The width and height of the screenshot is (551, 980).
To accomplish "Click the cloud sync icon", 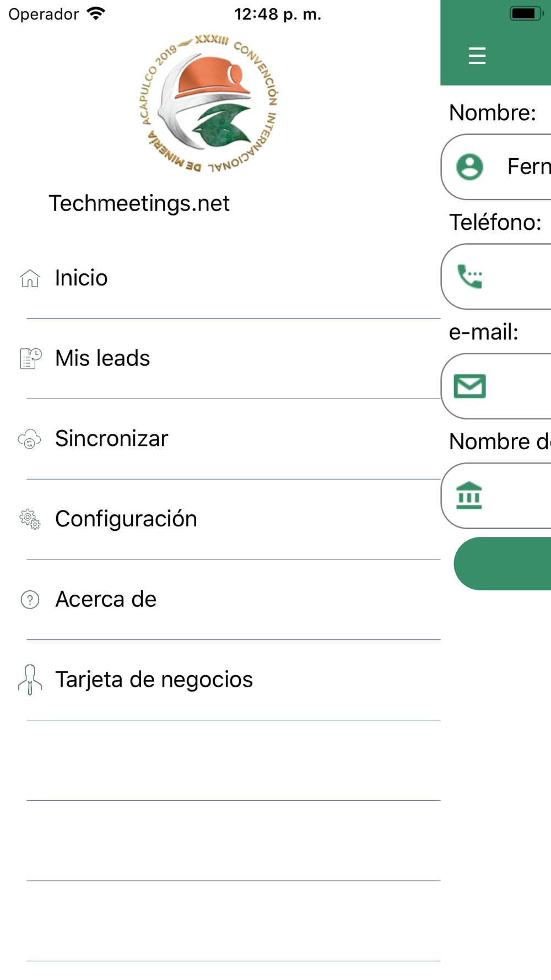I will (x=30, y=439).
